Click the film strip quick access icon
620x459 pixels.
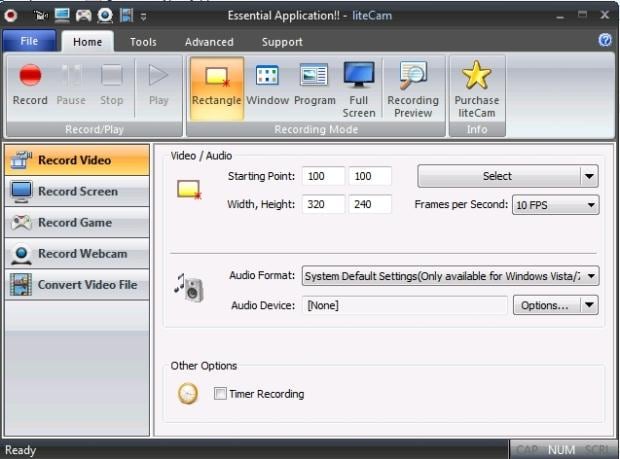pyautogui.click(x=127, y=16)
